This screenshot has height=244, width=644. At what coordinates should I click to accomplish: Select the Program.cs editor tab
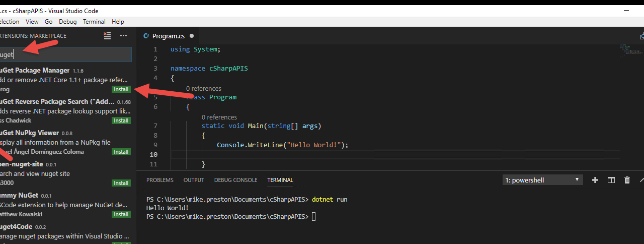(x=169, y=36)
